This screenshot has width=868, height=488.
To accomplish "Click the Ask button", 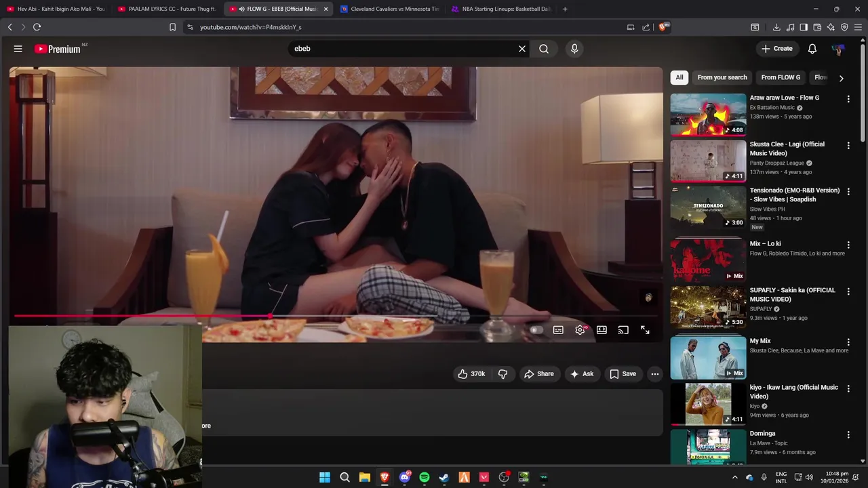I will pyautogui.click(x=582, y=374).
